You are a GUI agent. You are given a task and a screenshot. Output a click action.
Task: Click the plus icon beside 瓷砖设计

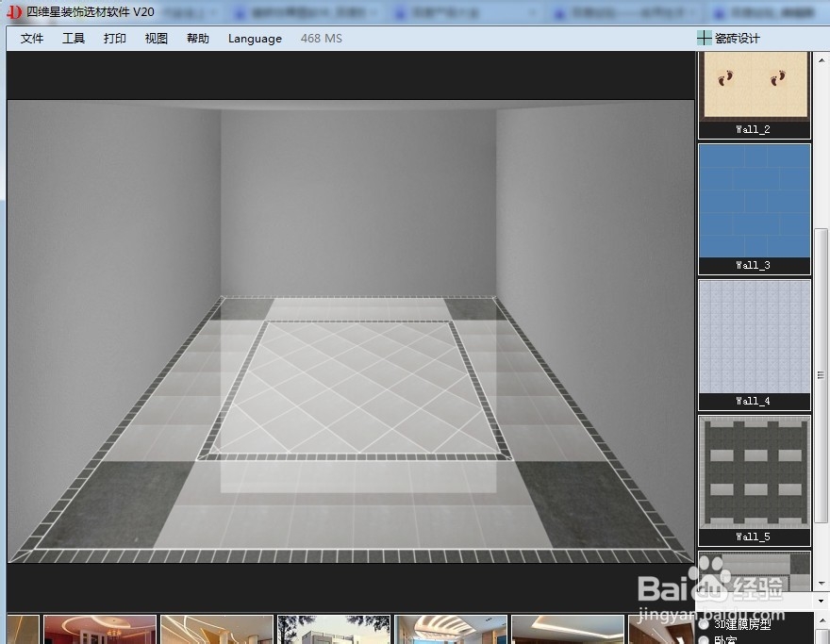pyautogui.click(x=704, y=38)
